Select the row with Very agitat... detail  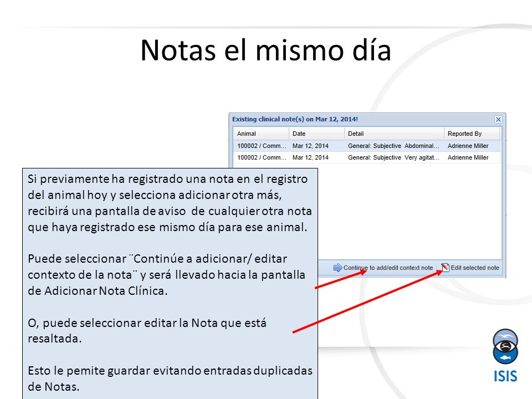[x=367, y=157]
